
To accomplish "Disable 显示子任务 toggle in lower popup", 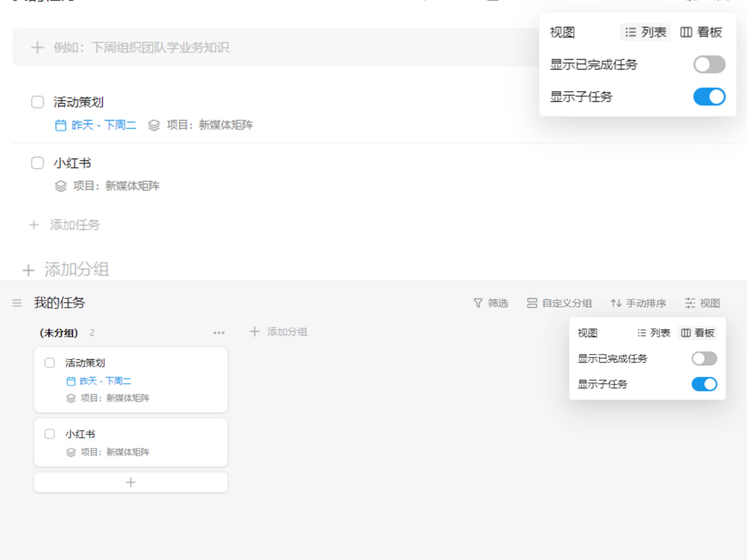I will [704, 384].
